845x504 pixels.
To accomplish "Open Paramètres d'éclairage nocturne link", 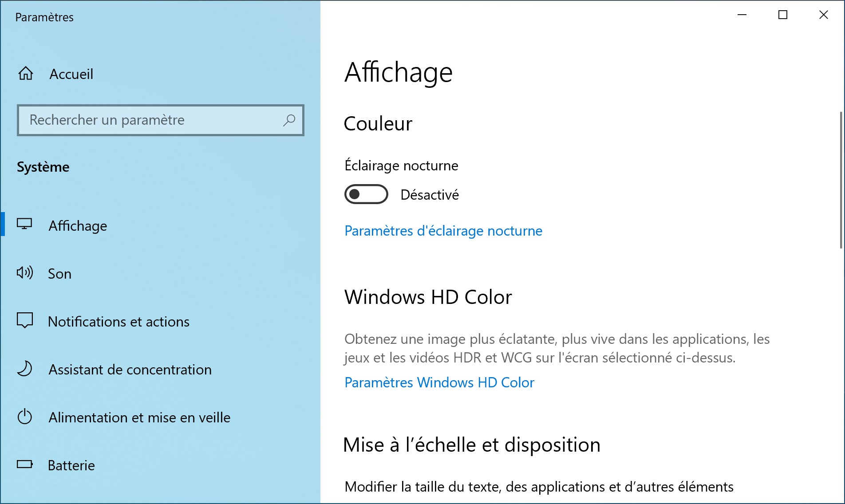I will pyautogui.click(x=443, y=231).
